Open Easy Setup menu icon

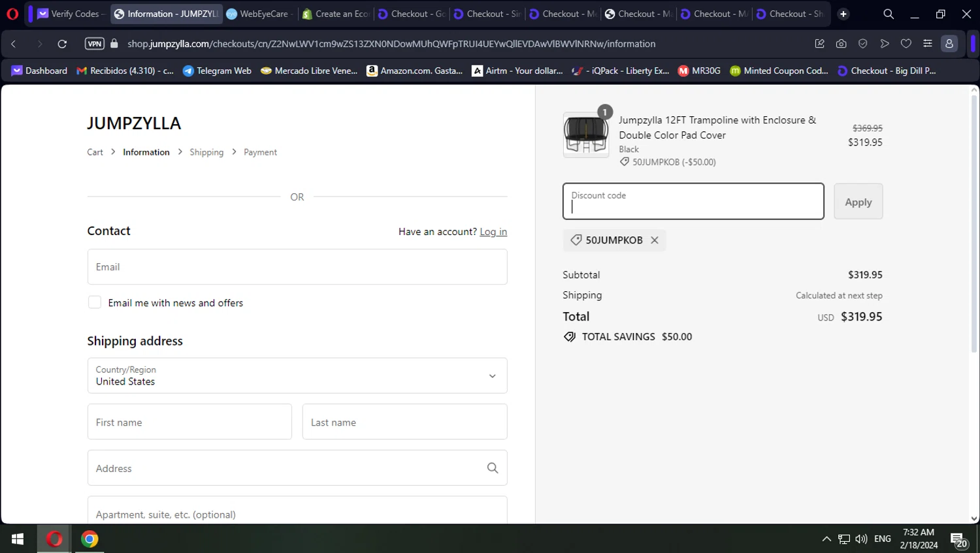coord(928,44)
